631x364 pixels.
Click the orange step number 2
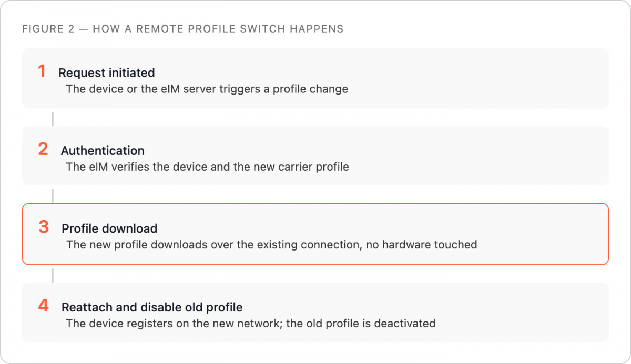point(43,149)
